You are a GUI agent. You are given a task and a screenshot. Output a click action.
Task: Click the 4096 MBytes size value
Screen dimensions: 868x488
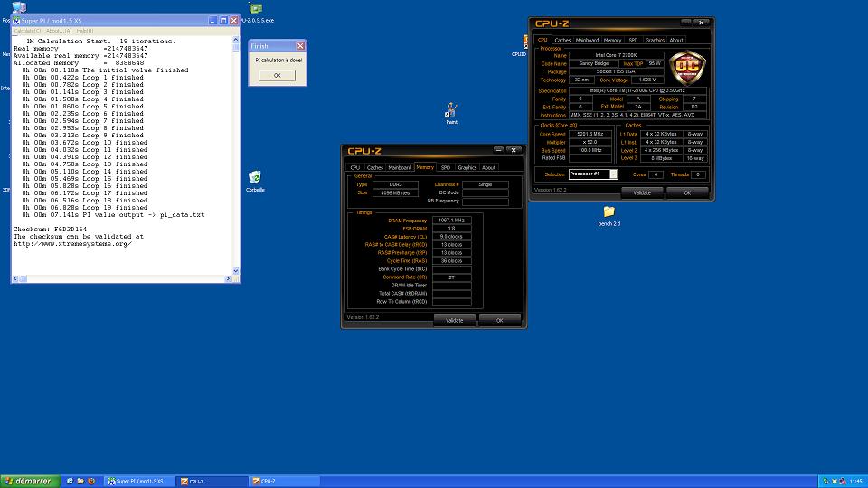pyautogui.click(x=395, y=193)
